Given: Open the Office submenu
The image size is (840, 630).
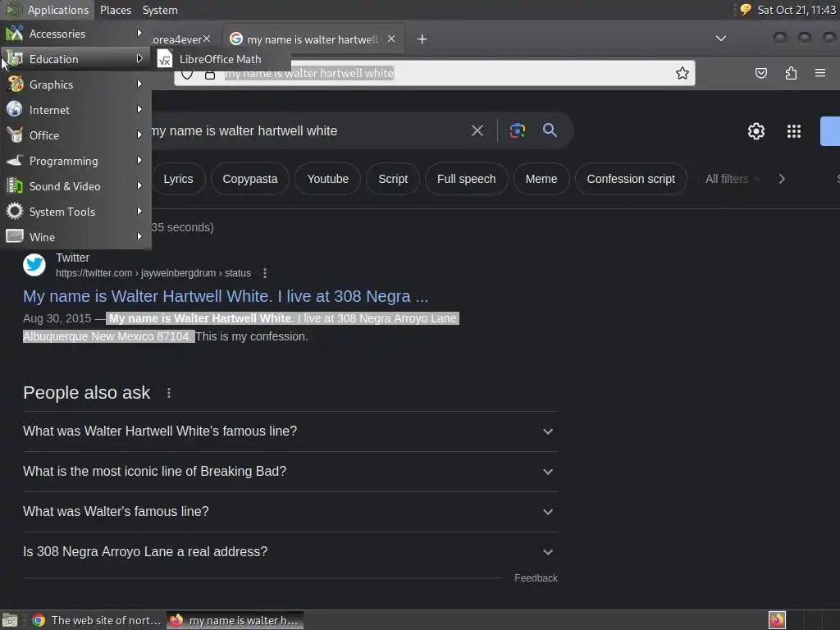Looking at the screenshot, I should 75,135.
